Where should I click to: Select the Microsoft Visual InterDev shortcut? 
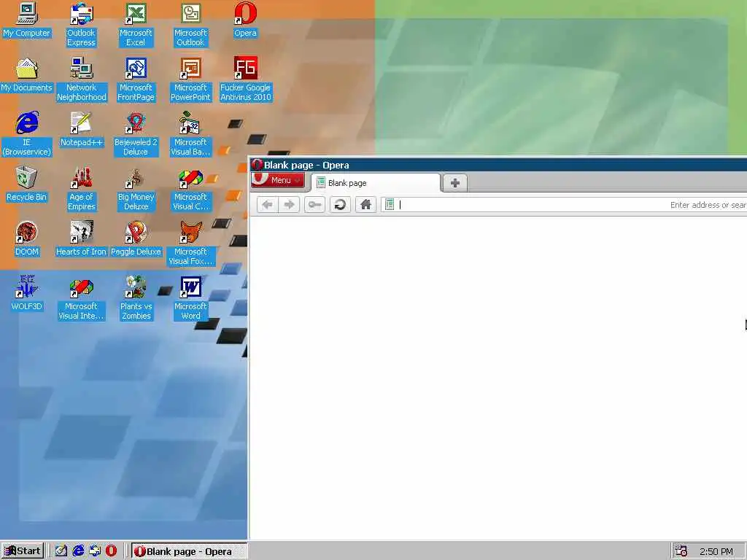(x=82, y=298)
